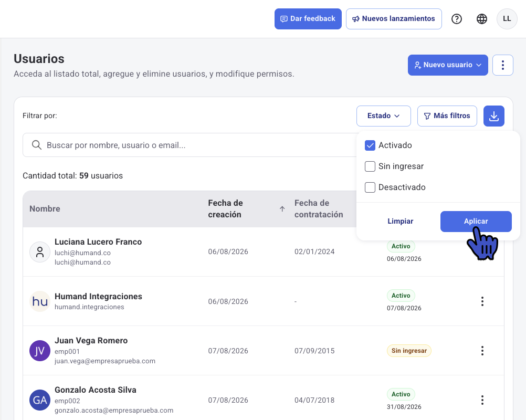Click the Limpiar link
This screenshot has height=420, width=526.
pyautogui.click(x=400, y=222)
